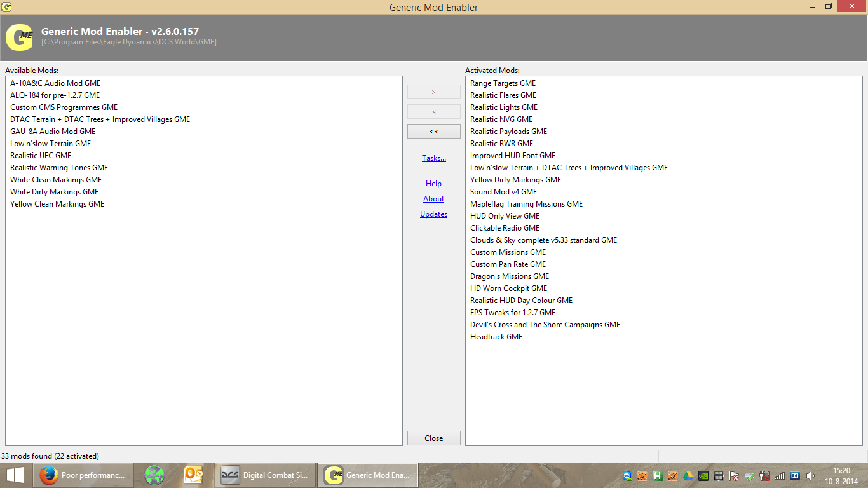
Task: Click the title bar application icon
Action: click(x=7, y=7)
